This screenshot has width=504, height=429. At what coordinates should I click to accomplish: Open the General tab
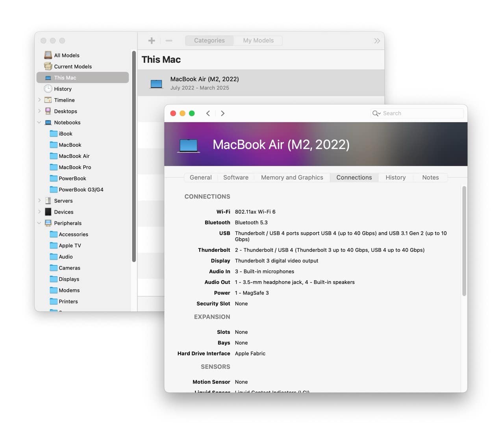pos(201,178)
